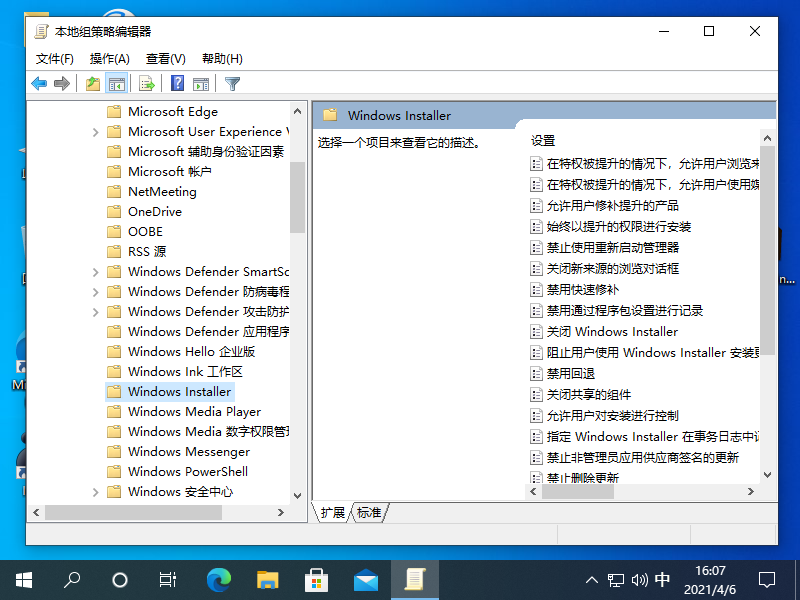
Task: Click the blue Back arrow in toolbar
Action: pos(39,84)
